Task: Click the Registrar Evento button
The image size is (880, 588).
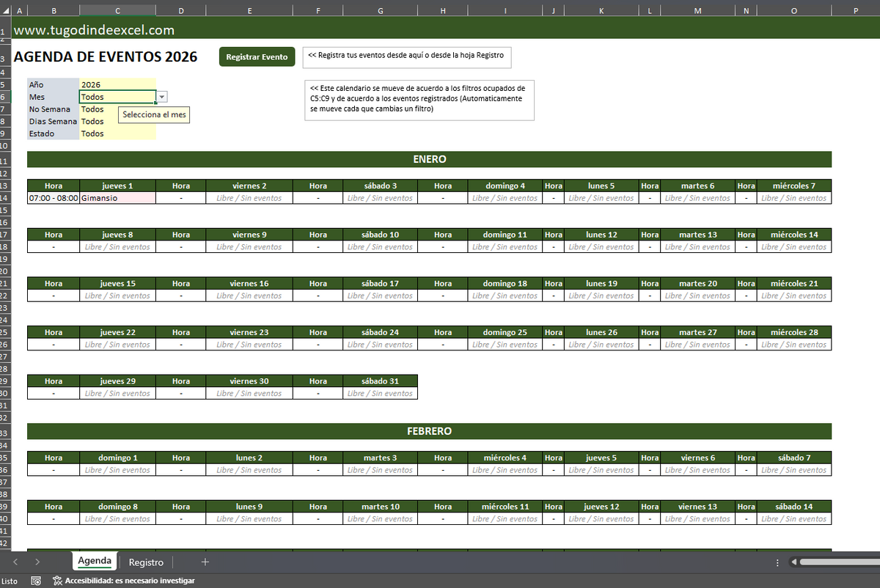Action: point(257,56)
